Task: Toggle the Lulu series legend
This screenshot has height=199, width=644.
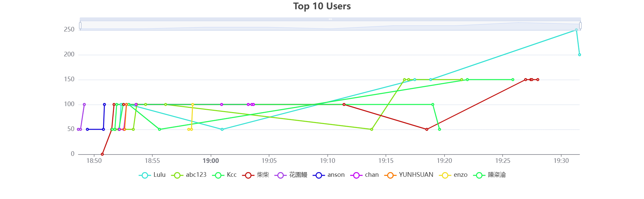Action: pos(152,175)
